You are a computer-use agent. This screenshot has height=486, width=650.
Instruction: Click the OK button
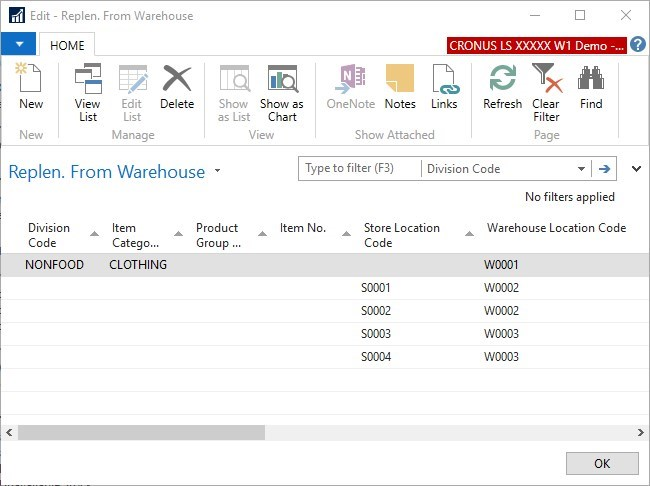click(x=601, y=463)
